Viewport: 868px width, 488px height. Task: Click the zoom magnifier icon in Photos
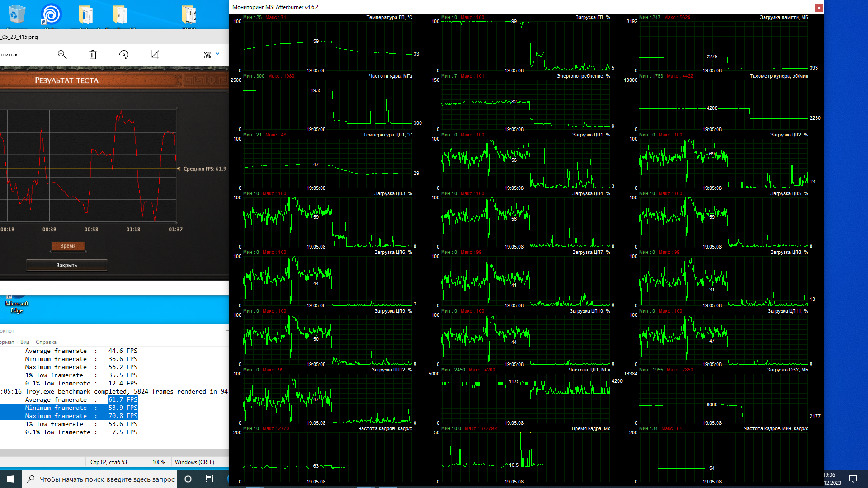pyautogui.click(x=62, y=55)
